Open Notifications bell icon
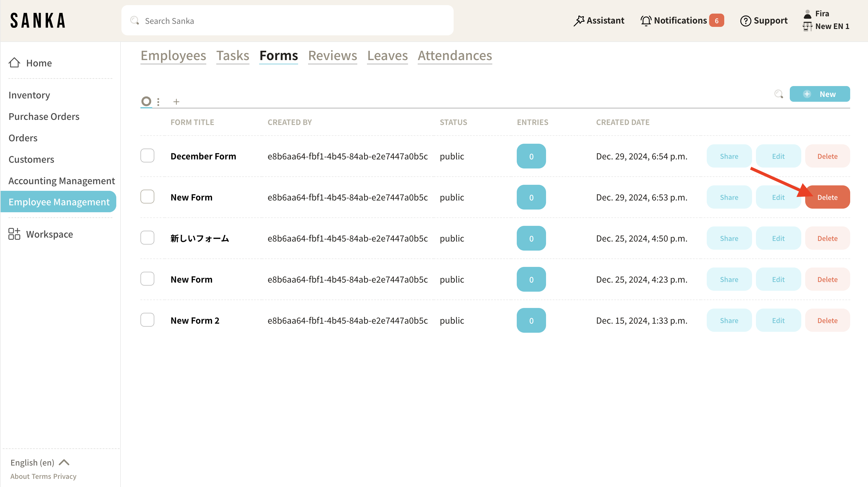Viewport: 868px width, 487px height. tap(646, 21)
